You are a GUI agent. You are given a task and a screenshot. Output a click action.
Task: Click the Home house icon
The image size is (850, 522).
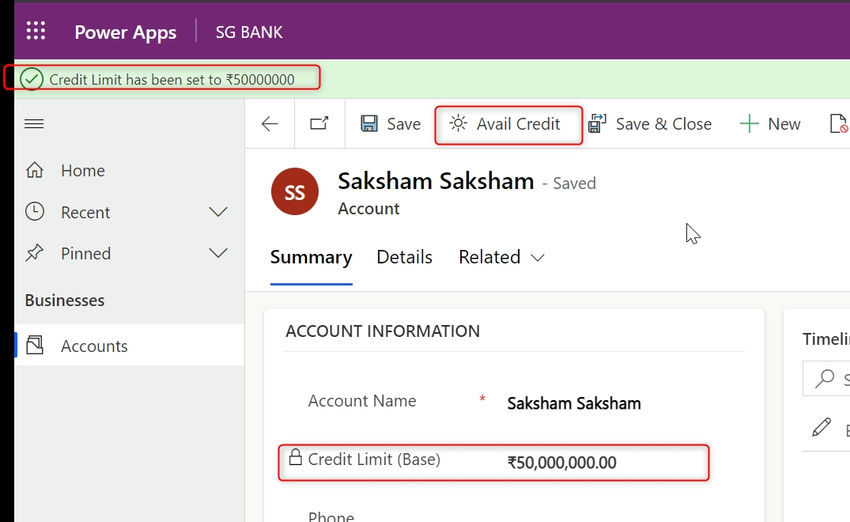(35, 170)
